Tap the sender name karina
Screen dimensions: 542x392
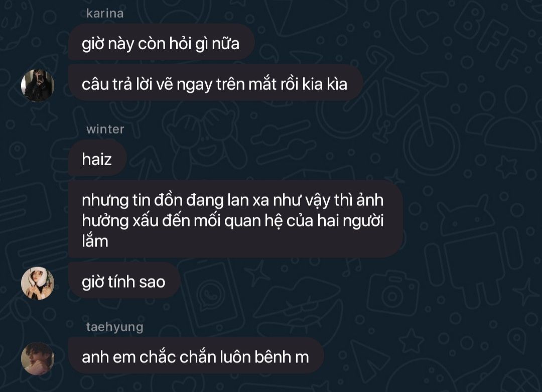coord(105,14)
